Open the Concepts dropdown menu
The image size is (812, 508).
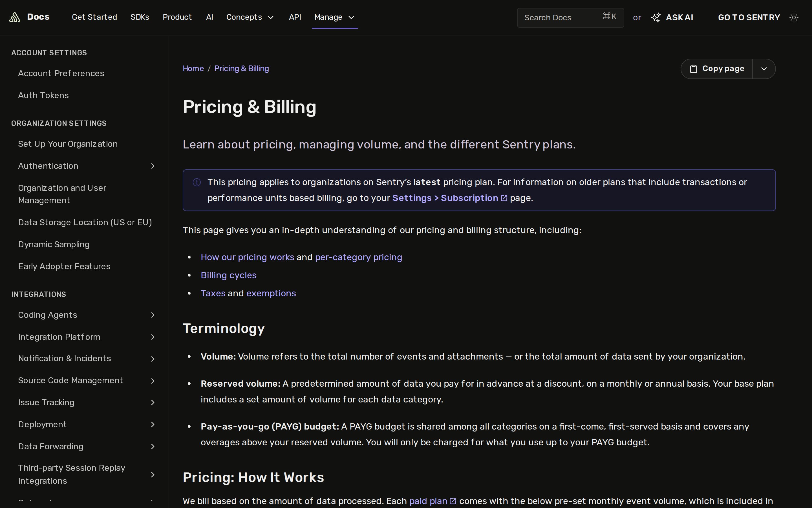coord(250,17)
